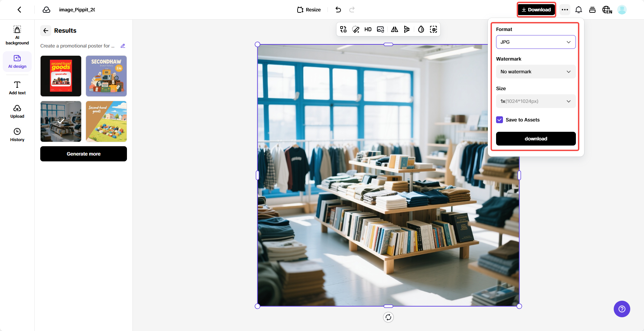Click the image edit icon next to HD
644x331 pixels.
pos(380,29)
